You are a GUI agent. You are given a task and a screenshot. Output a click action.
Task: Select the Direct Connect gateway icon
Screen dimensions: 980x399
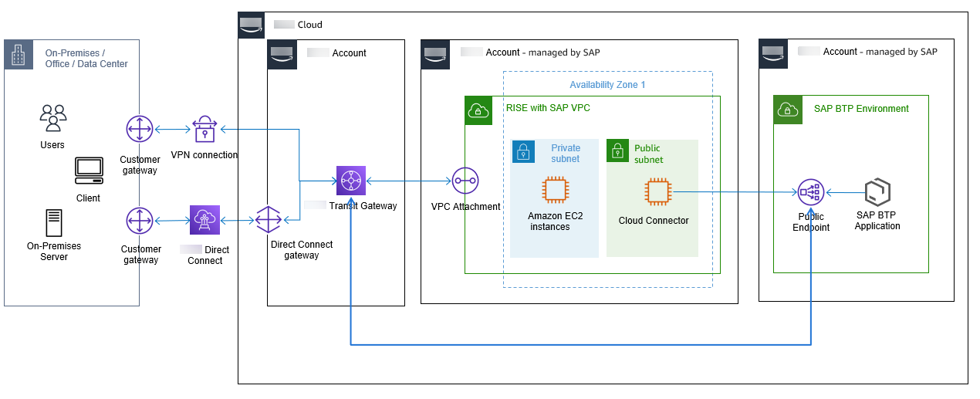click(x=268, y=221)
